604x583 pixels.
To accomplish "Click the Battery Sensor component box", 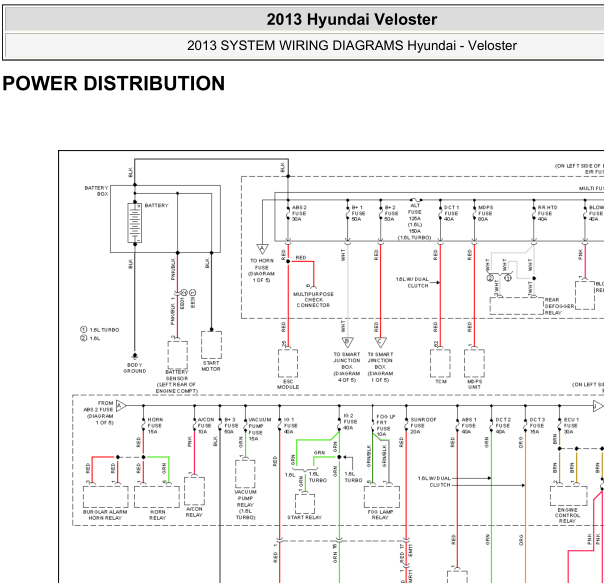I will click(x=178, y=355).
